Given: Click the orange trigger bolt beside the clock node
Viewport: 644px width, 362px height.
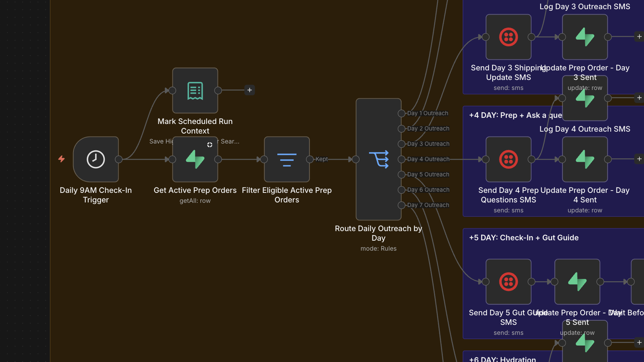Looking at the screenshot, I should click(62, 159).
